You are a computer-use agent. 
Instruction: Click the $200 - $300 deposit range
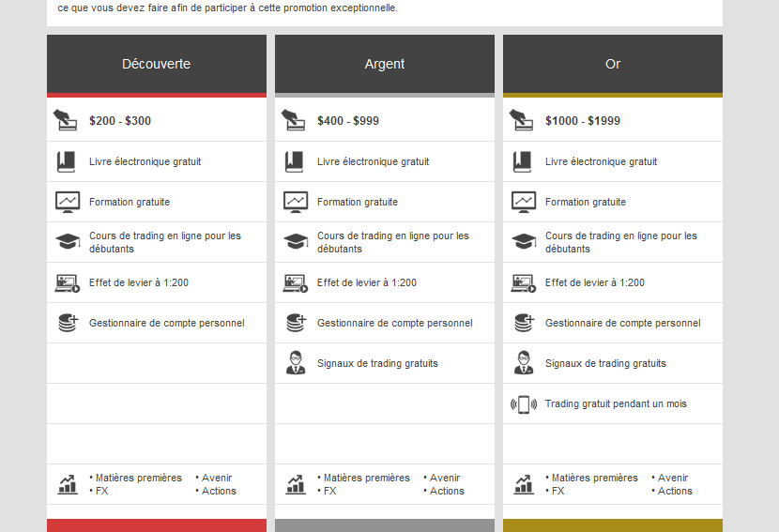[120, 121]
